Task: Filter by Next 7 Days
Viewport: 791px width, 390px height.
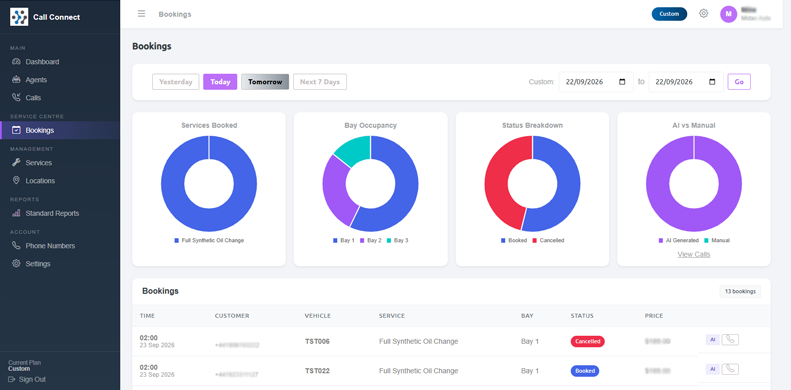Action: tap(320, 82)
